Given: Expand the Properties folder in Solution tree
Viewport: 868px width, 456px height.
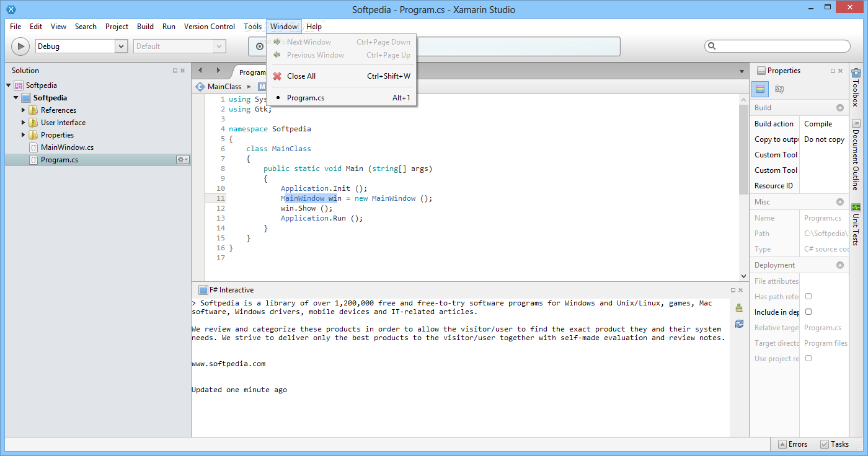Looking at the screenshot, I should (24, 135).
